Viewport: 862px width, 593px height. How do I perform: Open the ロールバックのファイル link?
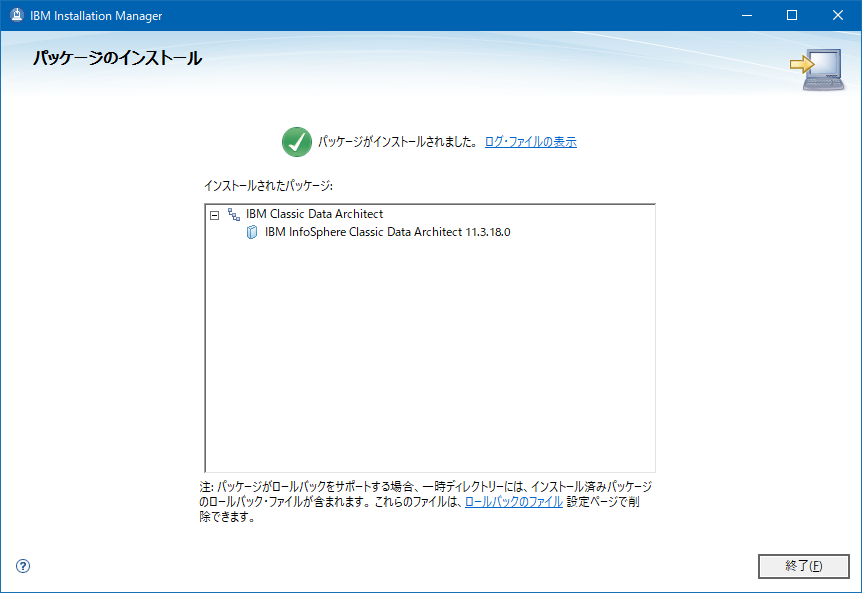(513, 502)
